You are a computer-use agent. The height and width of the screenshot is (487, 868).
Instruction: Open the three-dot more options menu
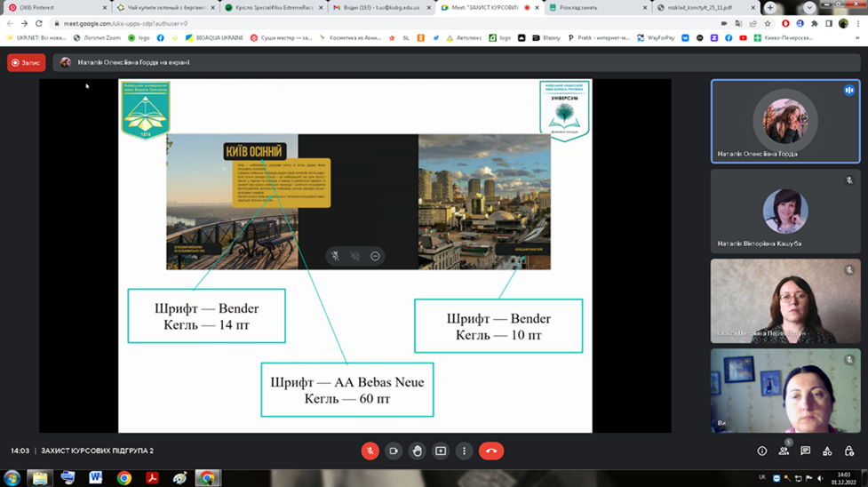point(464,451)
